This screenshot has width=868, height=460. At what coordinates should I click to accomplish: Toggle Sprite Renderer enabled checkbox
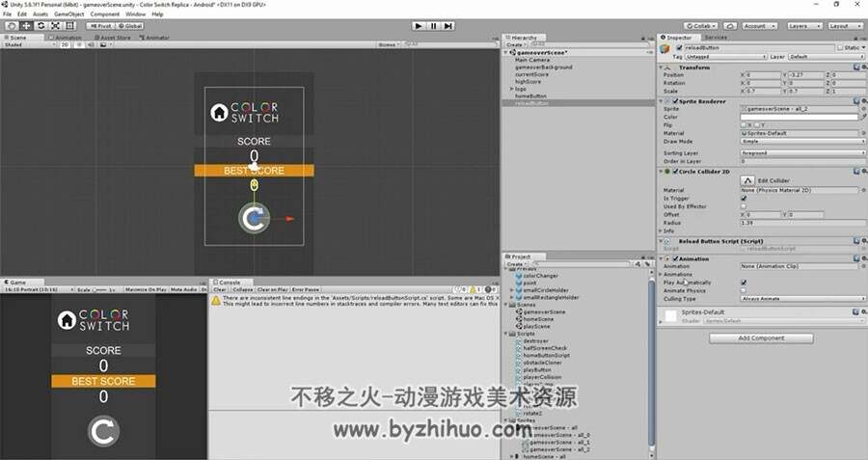pos(675,101)
